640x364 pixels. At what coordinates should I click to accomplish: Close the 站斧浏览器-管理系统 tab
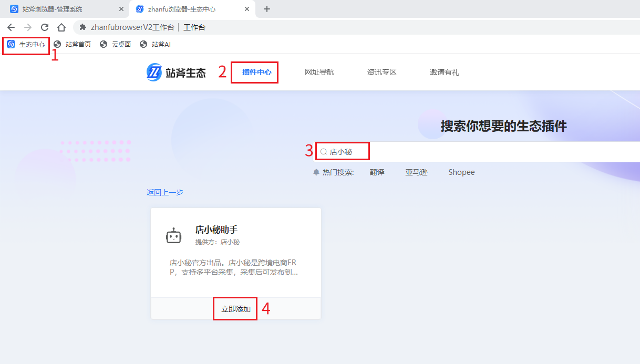[x=121, y=9]
